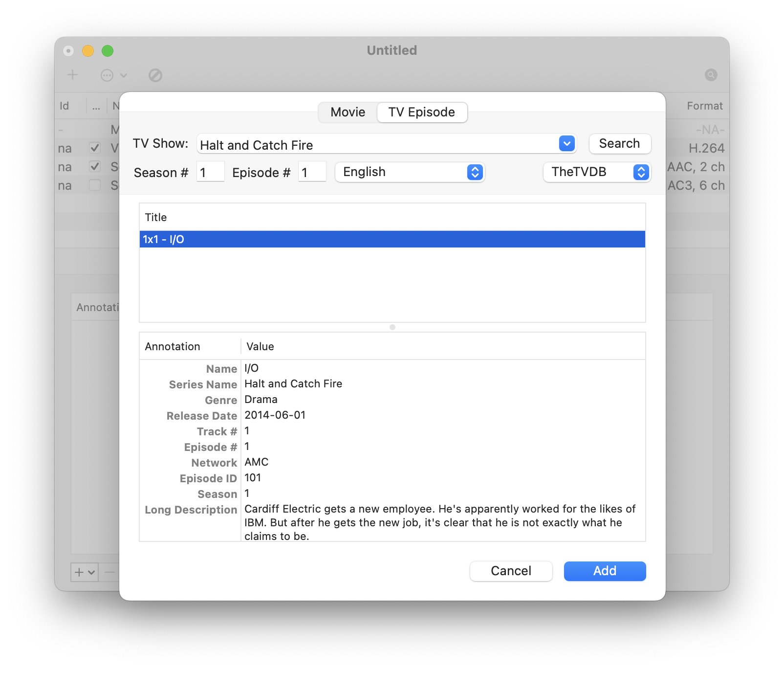Select the Episode ID value 101
This screenshot has height=673, width=784.
(253, 478)
